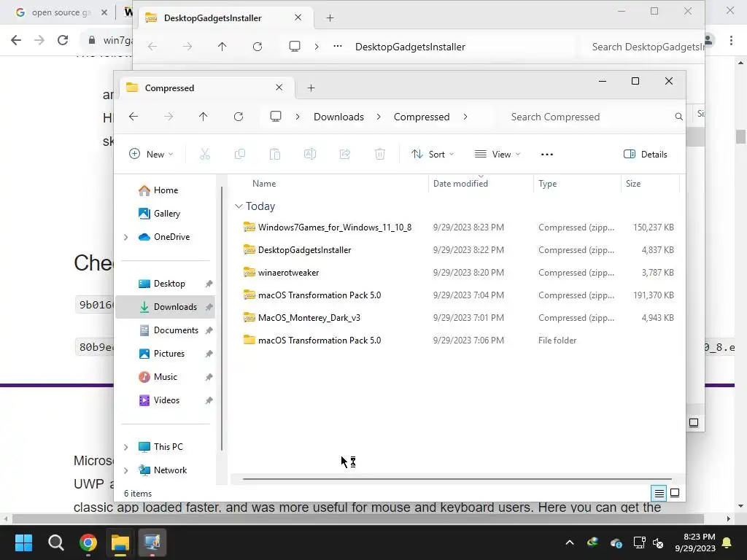Add new tab in DesktopGadgetsInstaller window
The height and width of the screenshot is (560, 747).
(330, 18)
